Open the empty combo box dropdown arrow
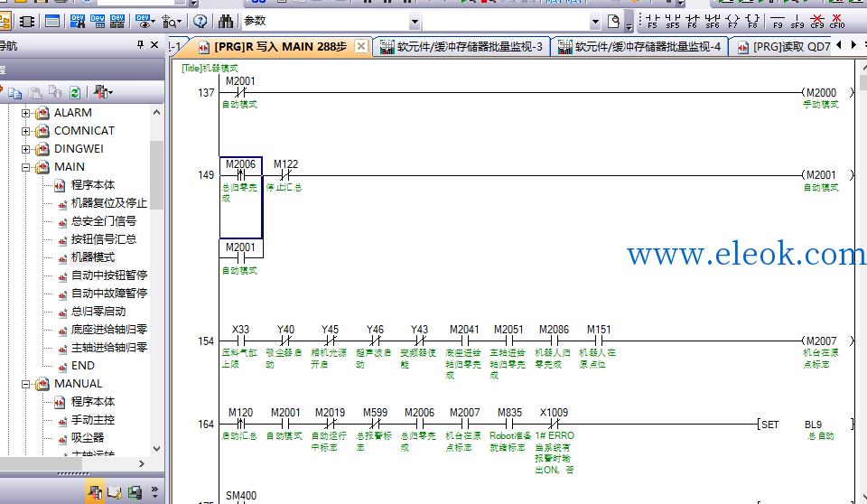 (x=595, y=23)
